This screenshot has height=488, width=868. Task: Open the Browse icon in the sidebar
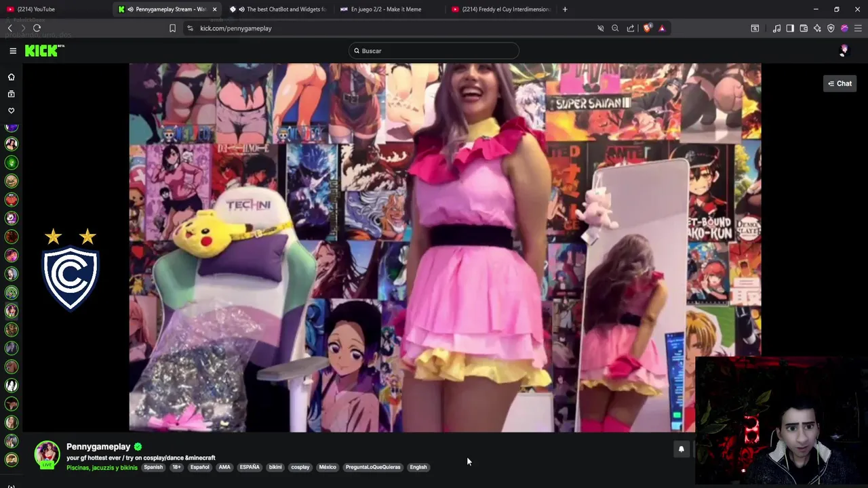pyautogui.click(x=11, y=94)
